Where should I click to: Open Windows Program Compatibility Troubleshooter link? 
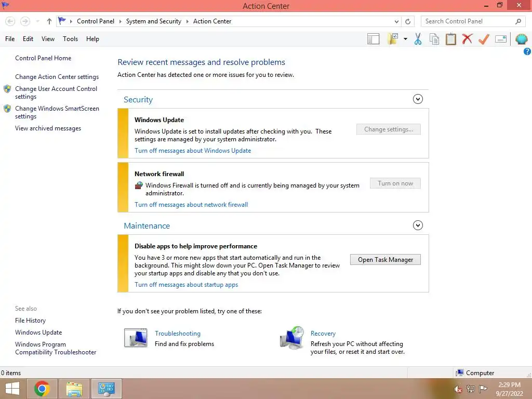(x=55, y=348)
